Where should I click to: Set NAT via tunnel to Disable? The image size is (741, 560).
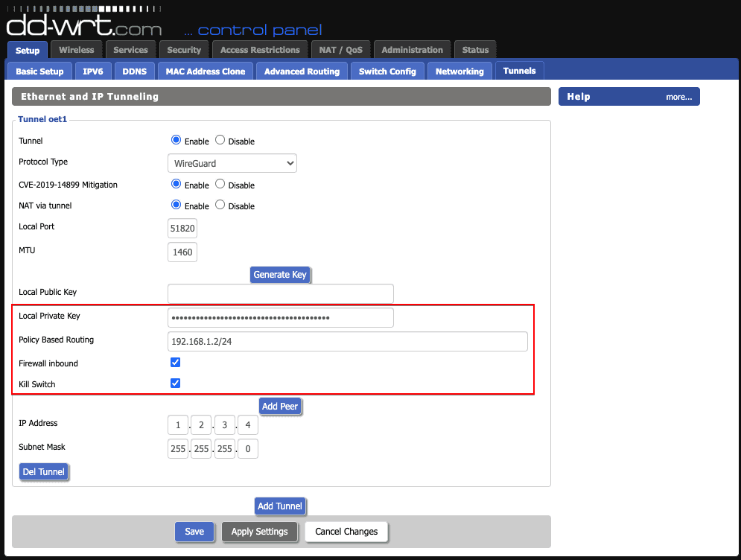220,205
